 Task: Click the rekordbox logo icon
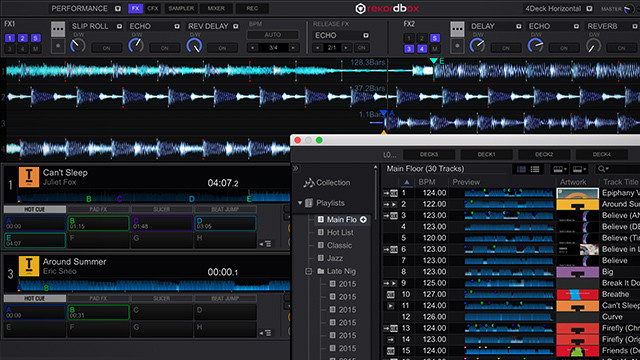click(x=360, y=9)
